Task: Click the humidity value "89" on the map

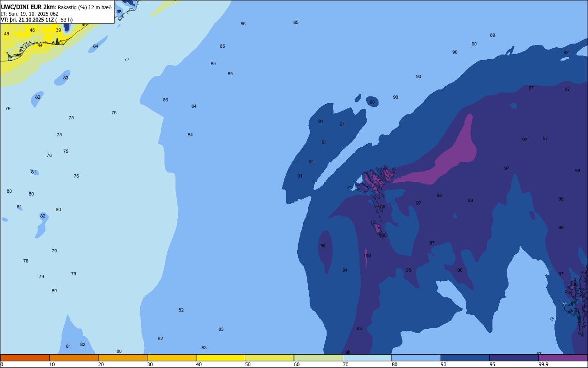Action: 492,35
